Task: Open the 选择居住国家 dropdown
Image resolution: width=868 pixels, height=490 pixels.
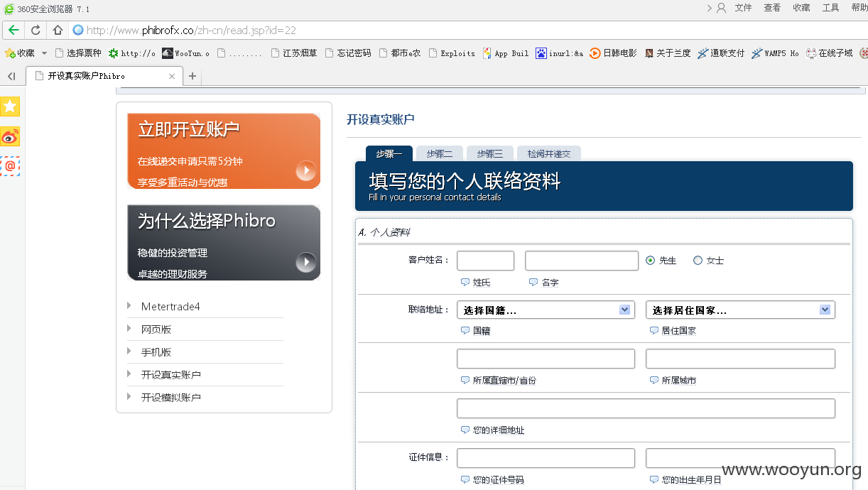Action: click(740, 310)
